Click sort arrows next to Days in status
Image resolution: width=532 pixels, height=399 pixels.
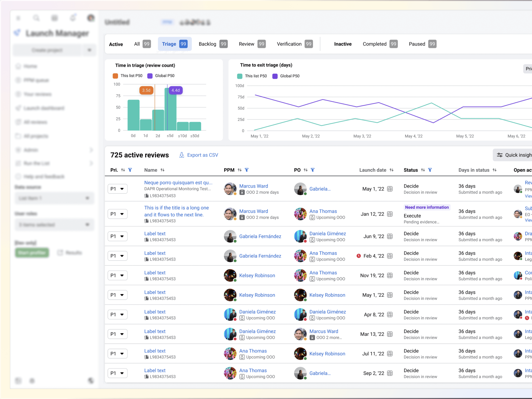(x=494, y=170)
